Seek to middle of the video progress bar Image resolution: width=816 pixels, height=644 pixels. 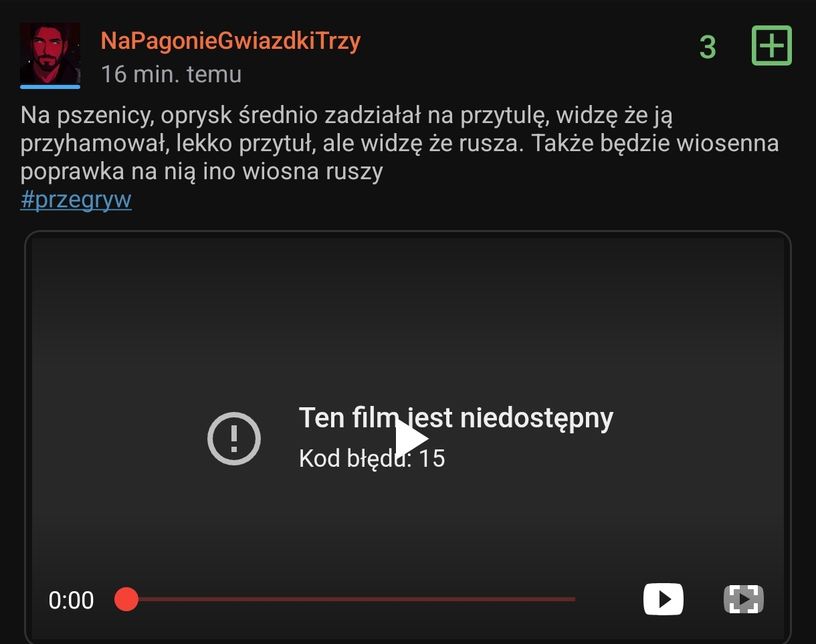pyautogui.click(x=350, y=599)
